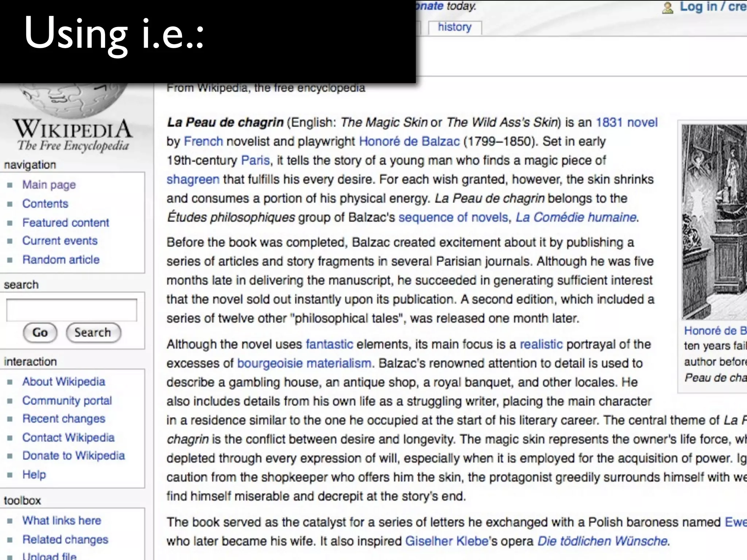Image resolution: width=747 pixels, height=560 pixels.
Task: Open the Help link in sidebar
Action: point(34,475)
